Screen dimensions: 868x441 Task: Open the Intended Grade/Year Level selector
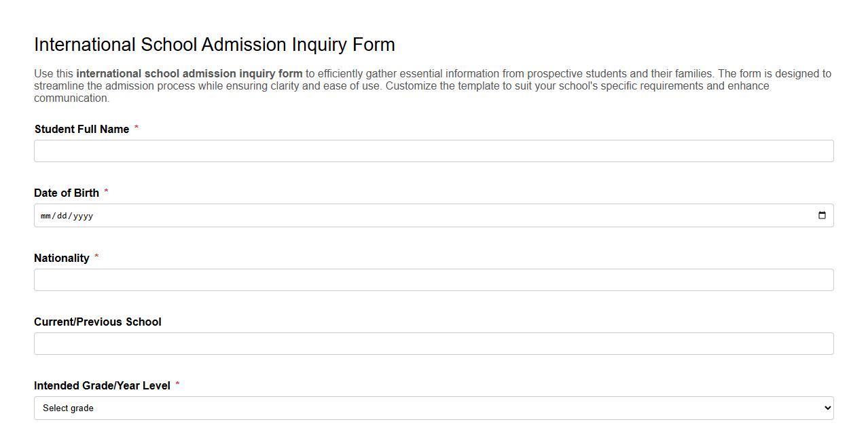coord(433,408)
